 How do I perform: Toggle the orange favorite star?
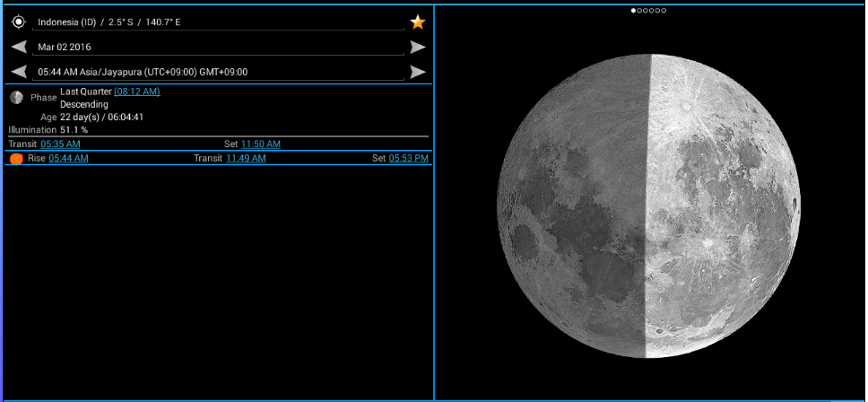(417, 22)
